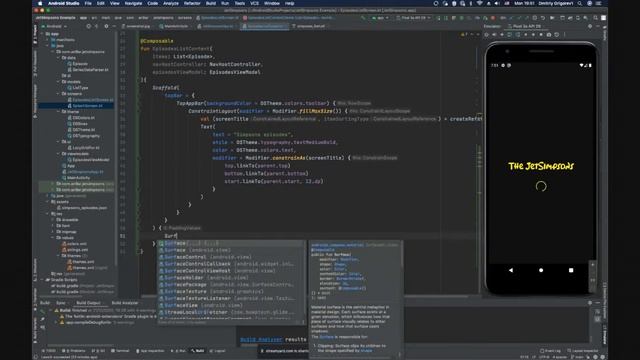Open the Pixel 3a API 29 device dropdown
Screen dimensions: 640x360
(413, 18)
